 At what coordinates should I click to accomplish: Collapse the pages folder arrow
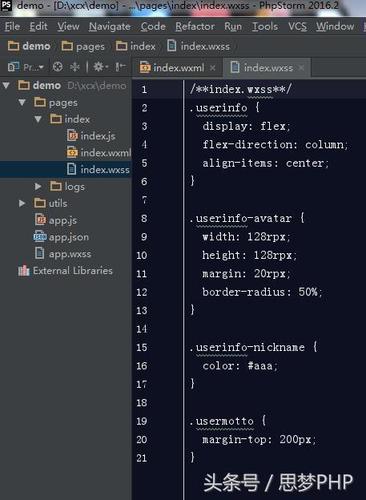pyautogui.click(x=22, y=102)
